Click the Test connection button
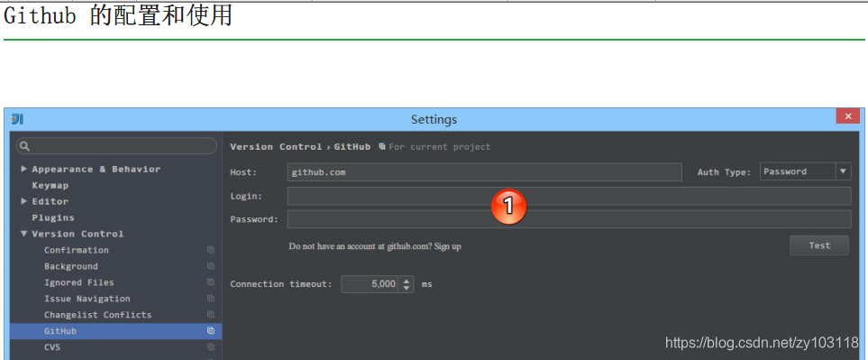This screenshot has width=868, height=360. click(x=819, y=245)
